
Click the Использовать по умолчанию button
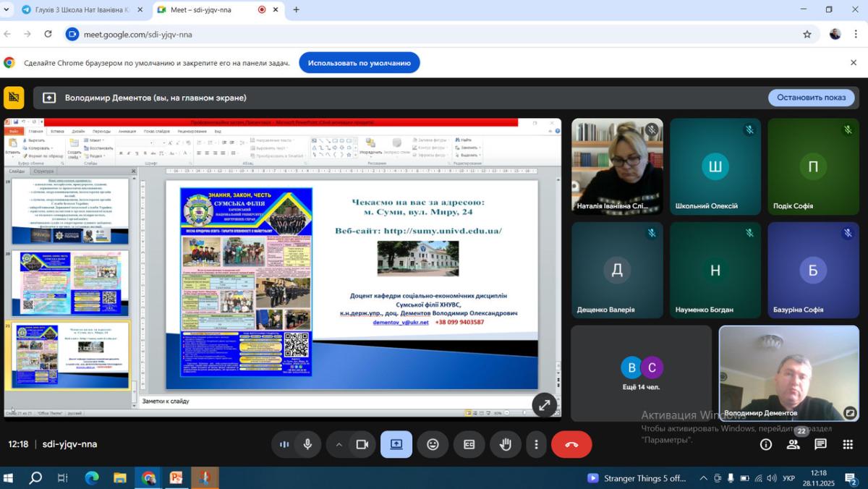click(x=359, y=63)
